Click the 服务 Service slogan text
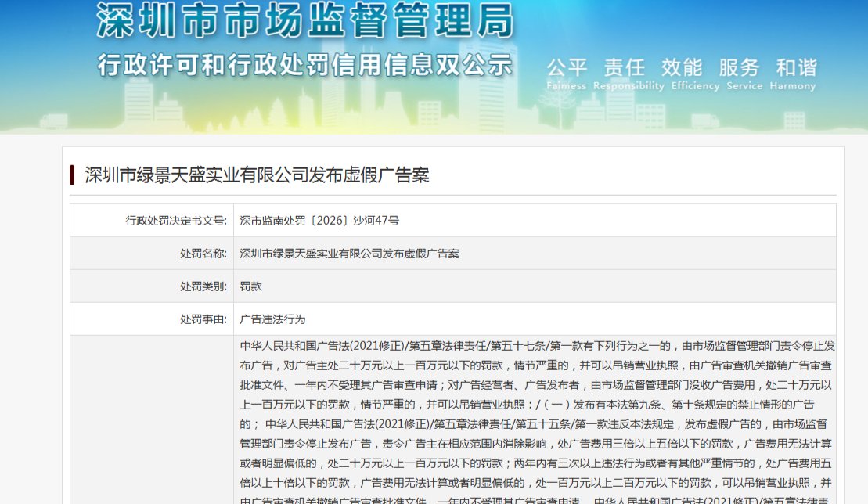This screenshot has height=504, width=868. 744,74
